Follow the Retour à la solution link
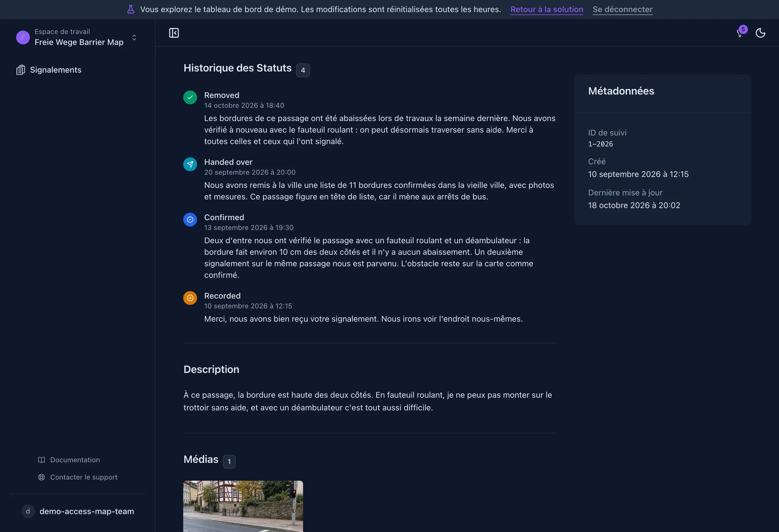This screenshot has height=532, width=779. click(x=547, y=10)
